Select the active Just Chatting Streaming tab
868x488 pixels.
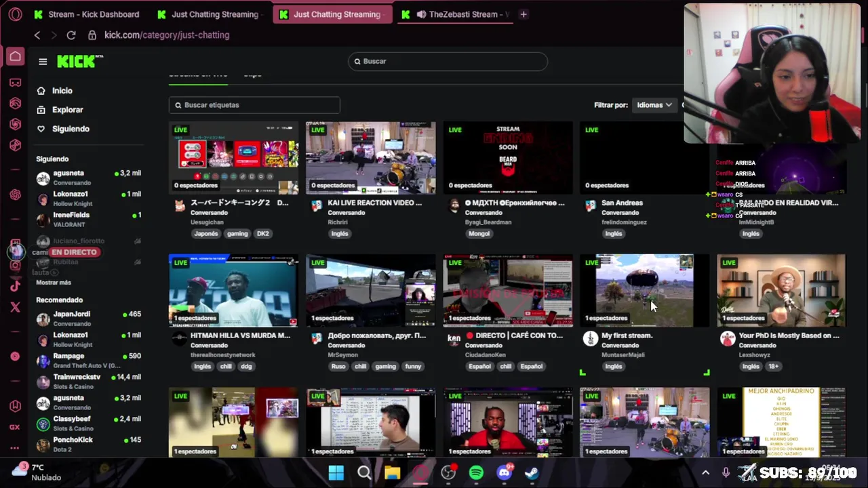[x=332, y=14]
